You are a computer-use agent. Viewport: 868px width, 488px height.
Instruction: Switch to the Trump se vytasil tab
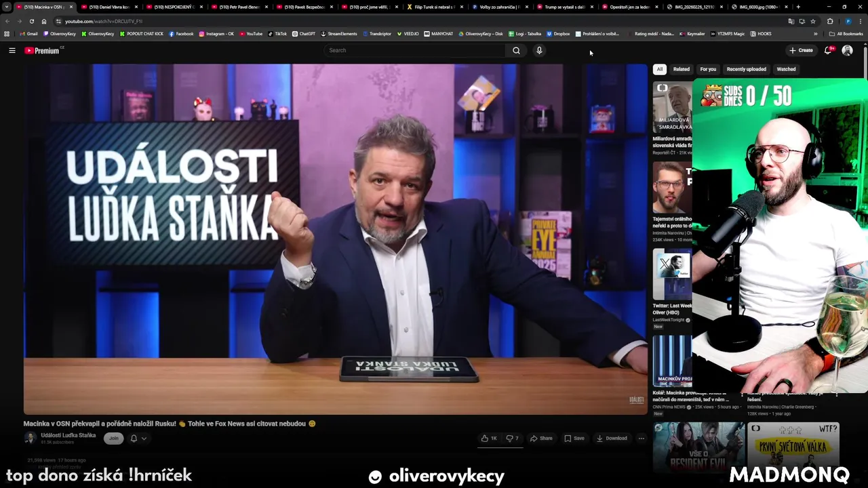(x=564, y=7)
